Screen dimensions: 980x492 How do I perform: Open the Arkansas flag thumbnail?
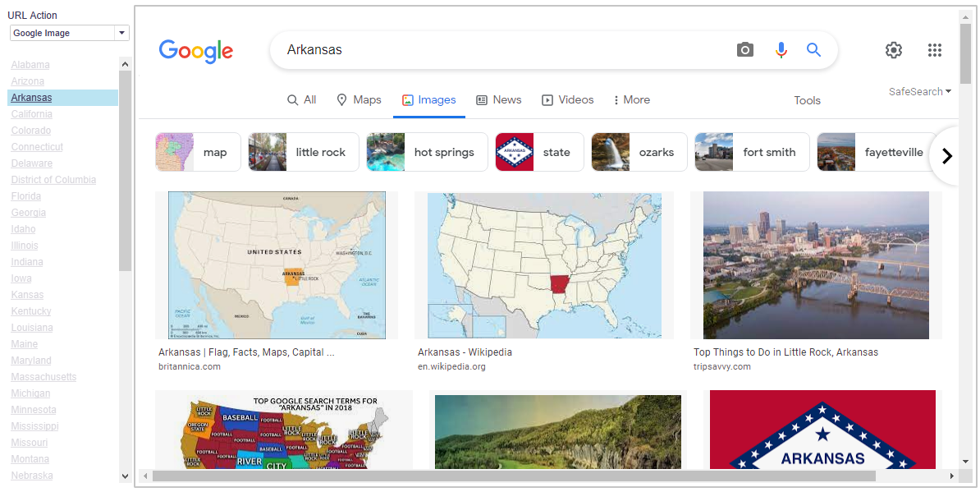[x=822, y=430]
